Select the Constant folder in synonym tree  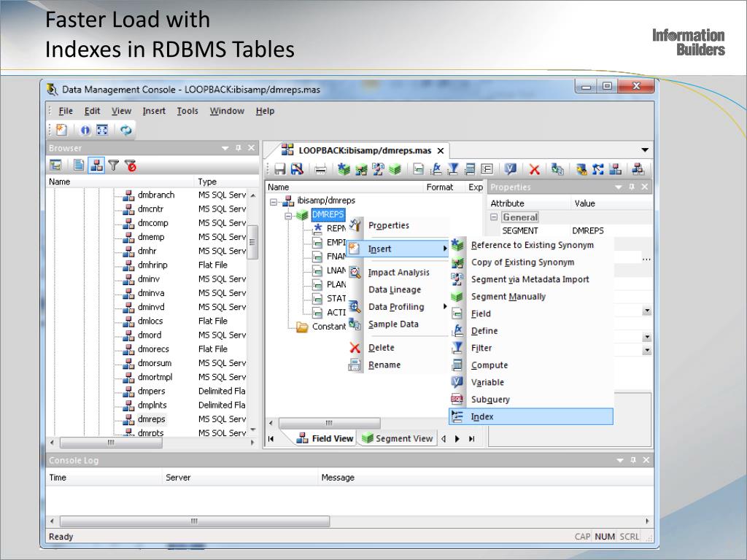(x=329, y=326)
